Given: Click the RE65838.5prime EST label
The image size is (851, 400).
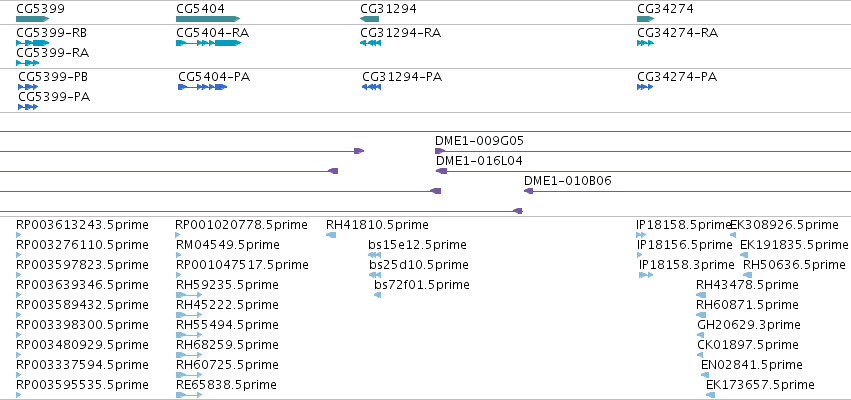Looking at the screenshot, I should point(226,385).
